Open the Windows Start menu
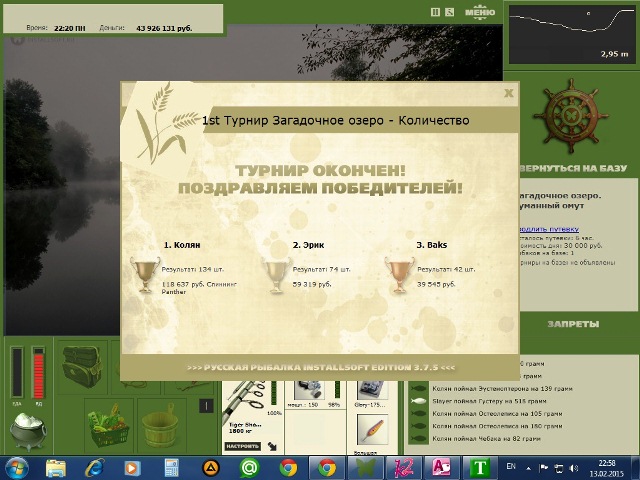Viewport: 640px width, 480px height. (16, 468)
